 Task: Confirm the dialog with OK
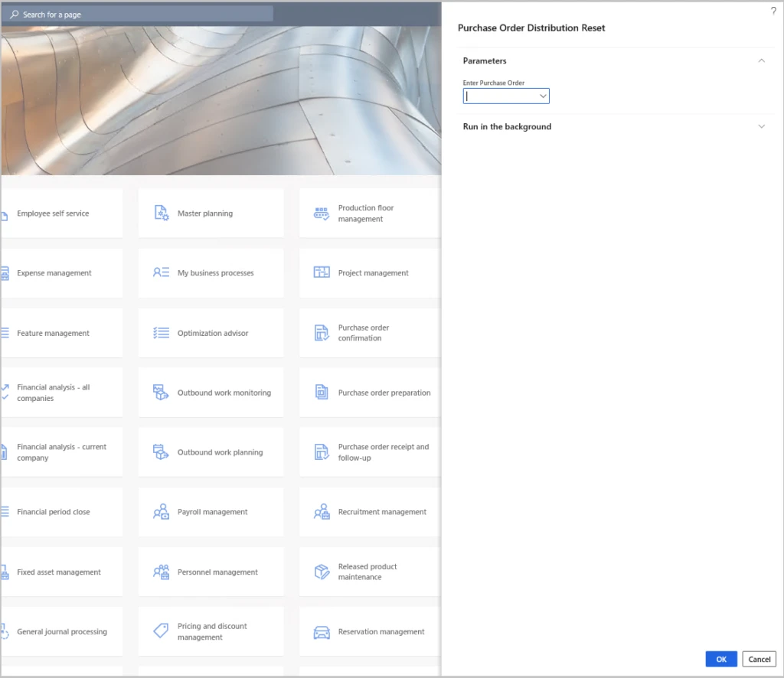(x=720, y=659)
